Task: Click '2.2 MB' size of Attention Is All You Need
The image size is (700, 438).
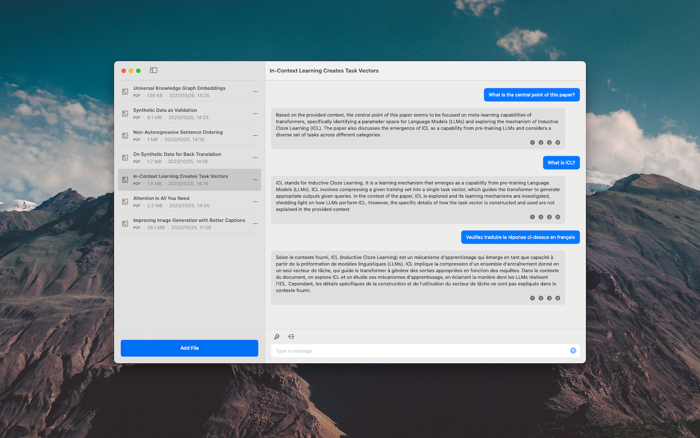Action: pyautogui.click(x=154, y=205)
